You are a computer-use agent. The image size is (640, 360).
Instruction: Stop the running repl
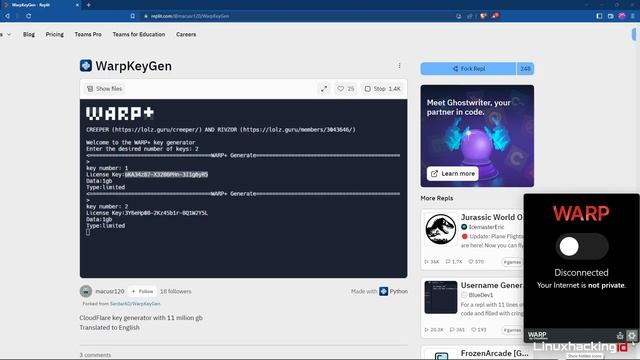pos(382,89)
